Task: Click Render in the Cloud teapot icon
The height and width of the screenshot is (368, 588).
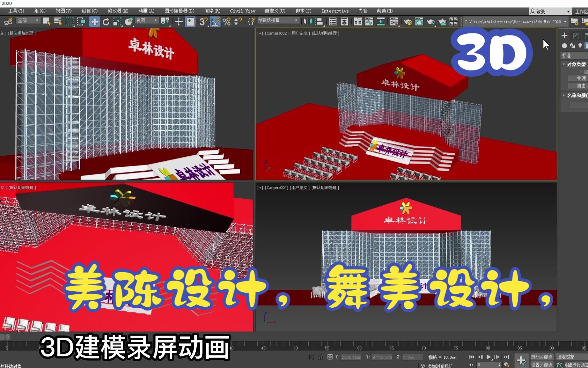Action: 442,22
